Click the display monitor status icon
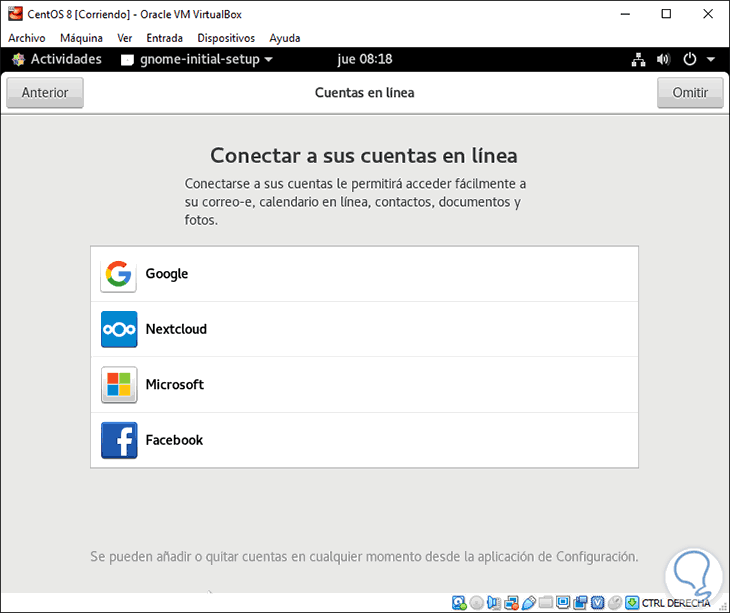Viewport: 730px width, 613px height. coord(563,602)
